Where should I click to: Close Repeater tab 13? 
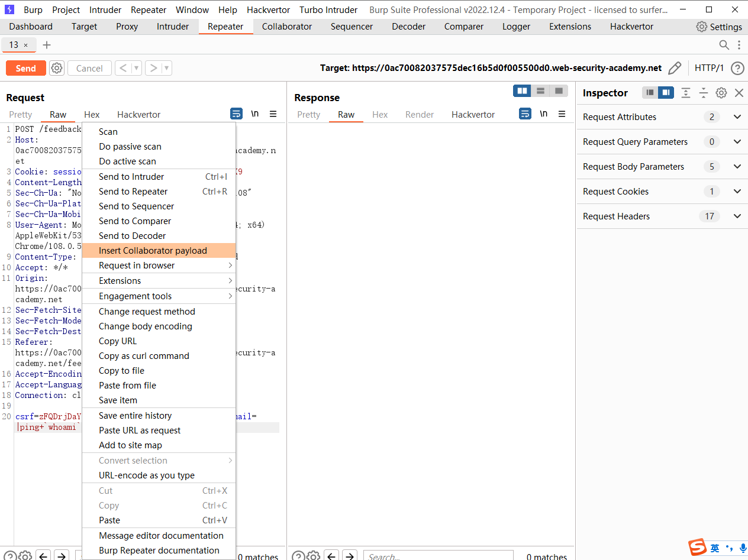point(25,45)
